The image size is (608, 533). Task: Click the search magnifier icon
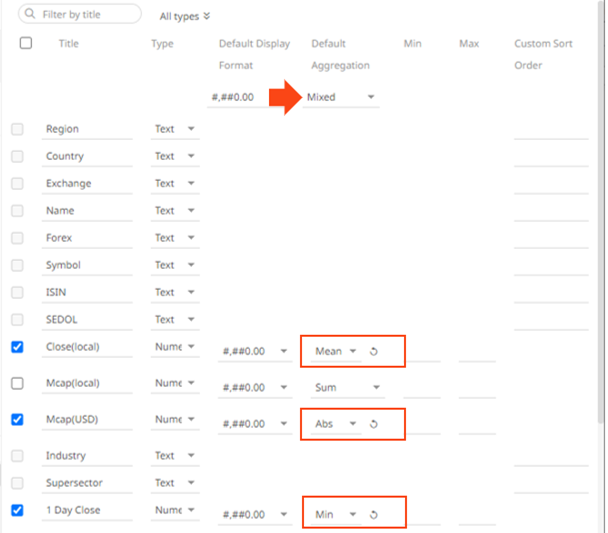[31, 15]
